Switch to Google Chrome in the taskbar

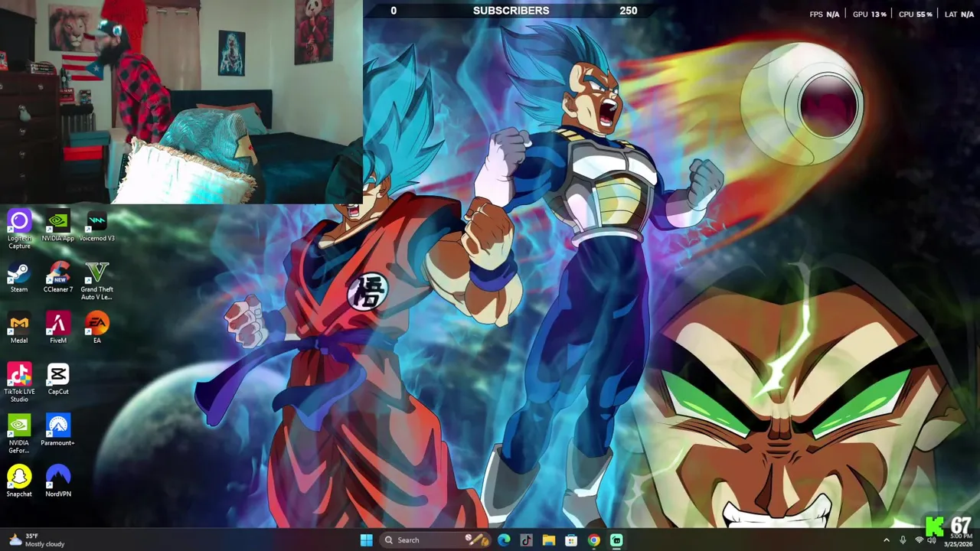point(594,540)
